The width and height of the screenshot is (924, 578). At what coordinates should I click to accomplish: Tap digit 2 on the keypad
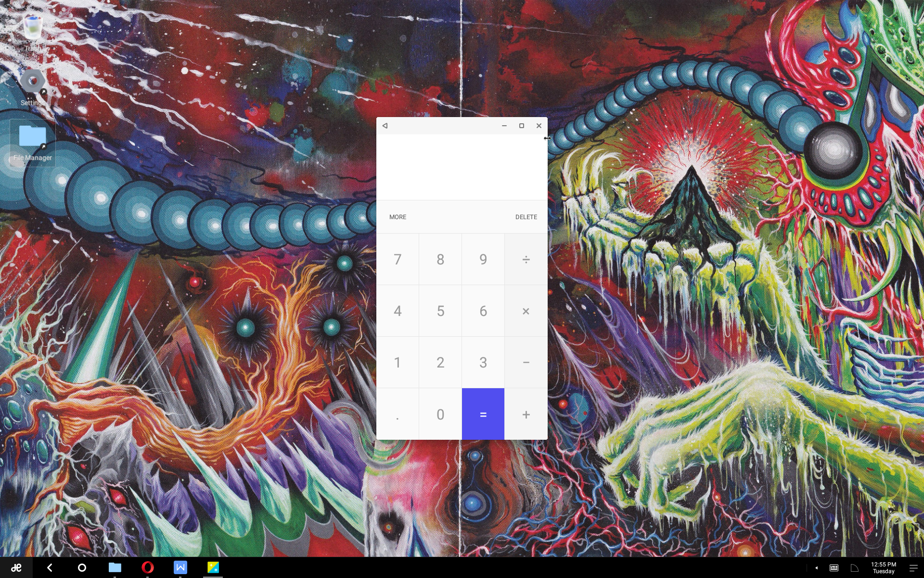coord(440,363)
